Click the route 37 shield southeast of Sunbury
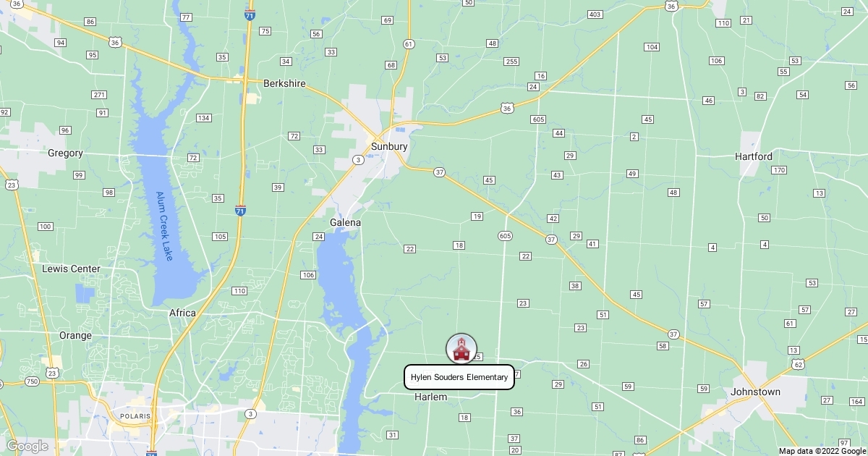This screenshot has height=456, width=868. (x=439, y=172)
